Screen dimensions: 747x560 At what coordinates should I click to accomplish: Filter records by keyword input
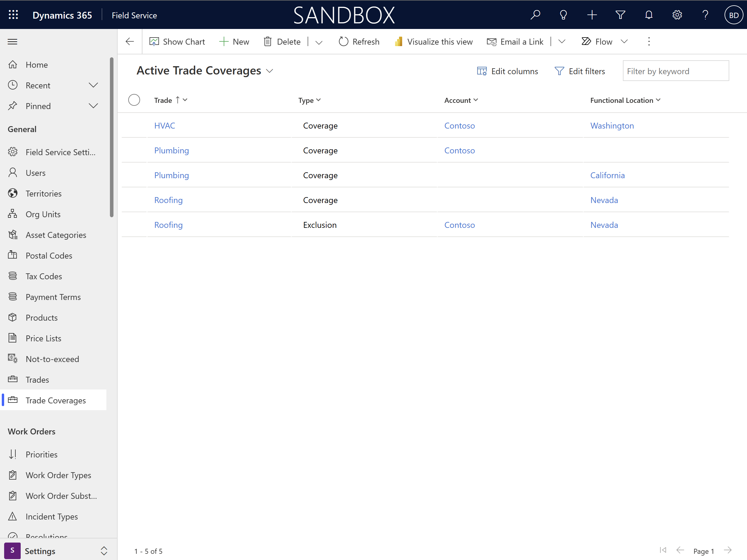point(675,71)
